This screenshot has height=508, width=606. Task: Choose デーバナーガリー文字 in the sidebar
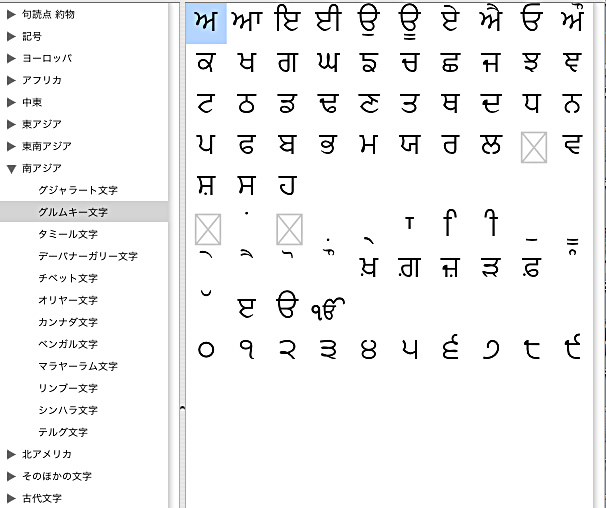(x=88, y=256)
